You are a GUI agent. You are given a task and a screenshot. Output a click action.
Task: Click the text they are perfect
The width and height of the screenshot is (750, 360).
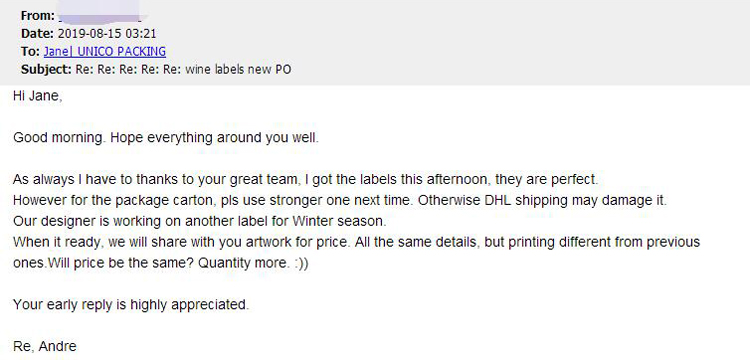547,180
